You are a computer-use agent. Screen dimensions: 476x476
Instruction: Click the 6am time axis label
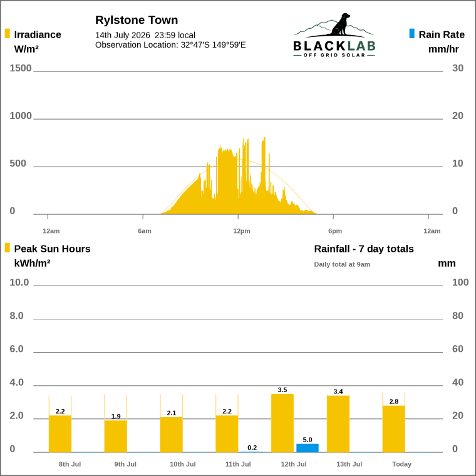[x=145, y=230]
